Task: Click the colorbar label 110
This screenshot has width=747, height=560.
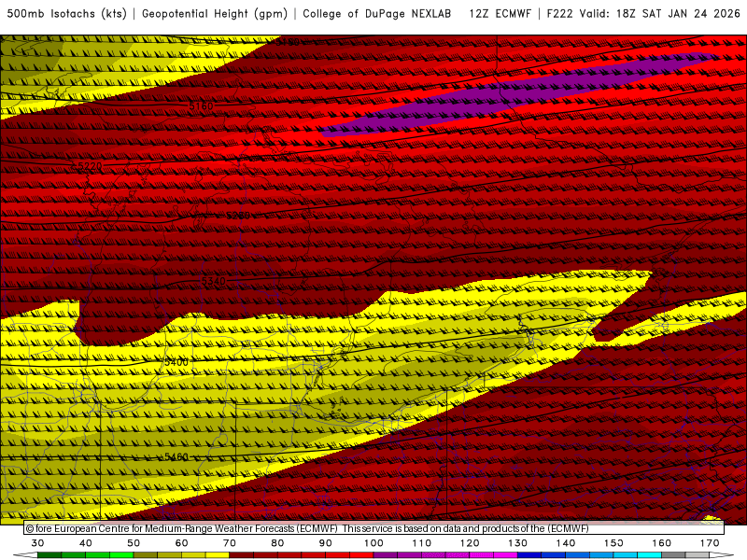Action: [422, 543]
